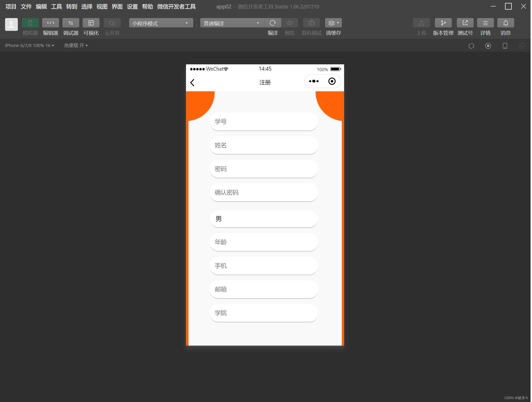Click the 邮箱 input field
532x402 pixels.
264,289
